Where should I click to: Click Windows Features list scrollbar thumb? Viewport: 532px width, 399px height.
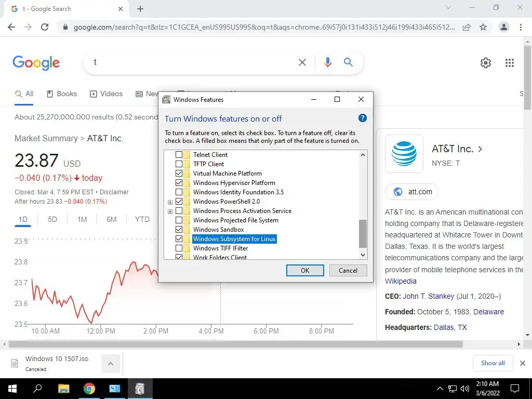pyautogui.click(x=363, y=234)
